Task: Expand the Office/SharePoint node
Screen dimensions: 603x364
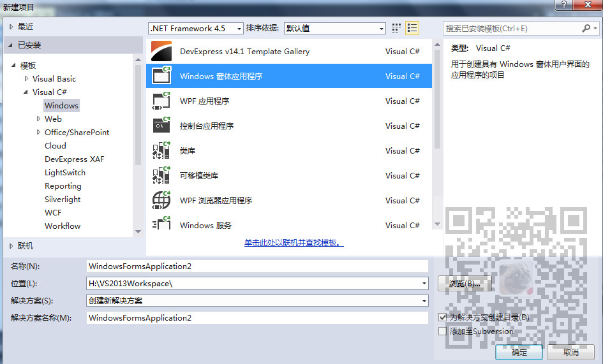Action: click(x=38, y=132)
